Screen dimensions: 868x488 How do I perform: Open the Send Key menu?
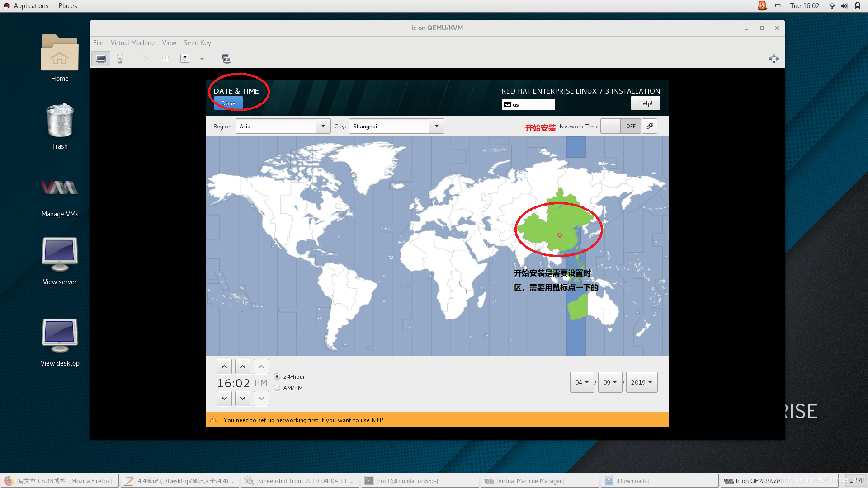click(197, 43)
